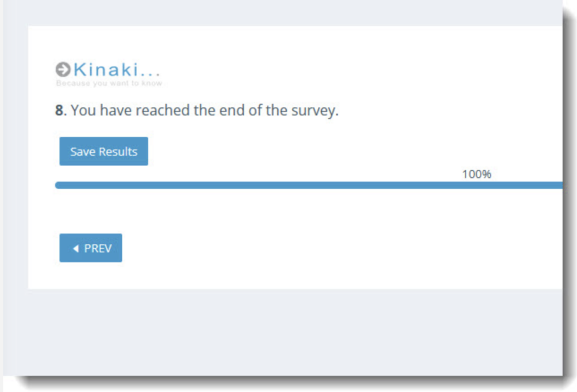Click the letter K in the Kinaki logo
577x392 pixels.
(80, 69)
